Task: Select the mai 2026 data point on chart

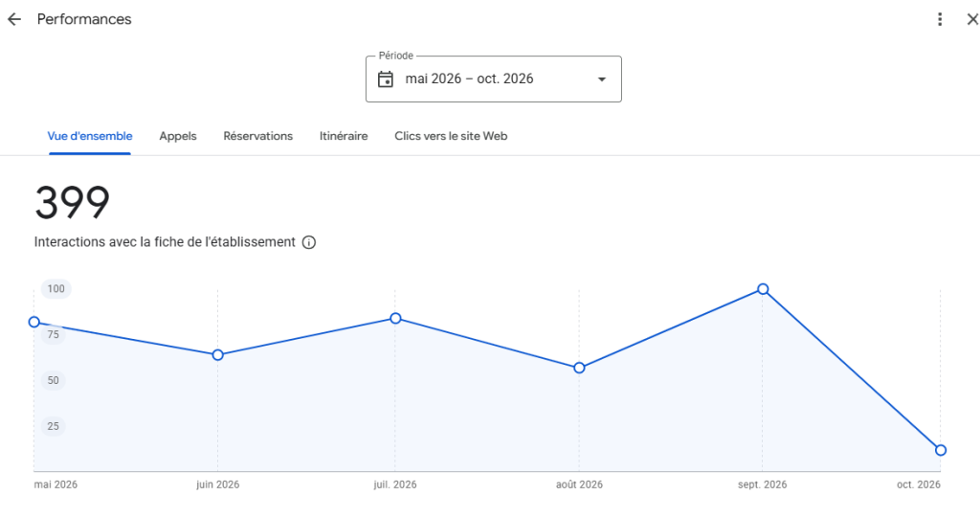Action: 34,322
